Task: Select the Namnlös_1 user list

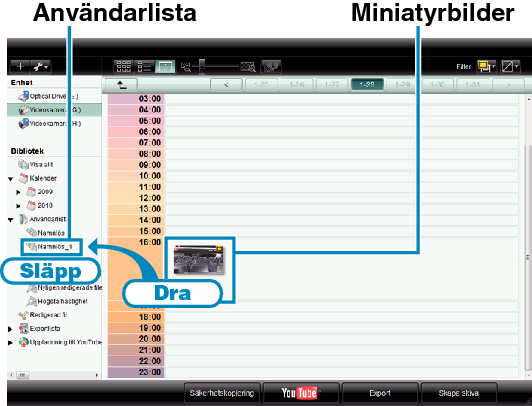Action: coord(51,247)
